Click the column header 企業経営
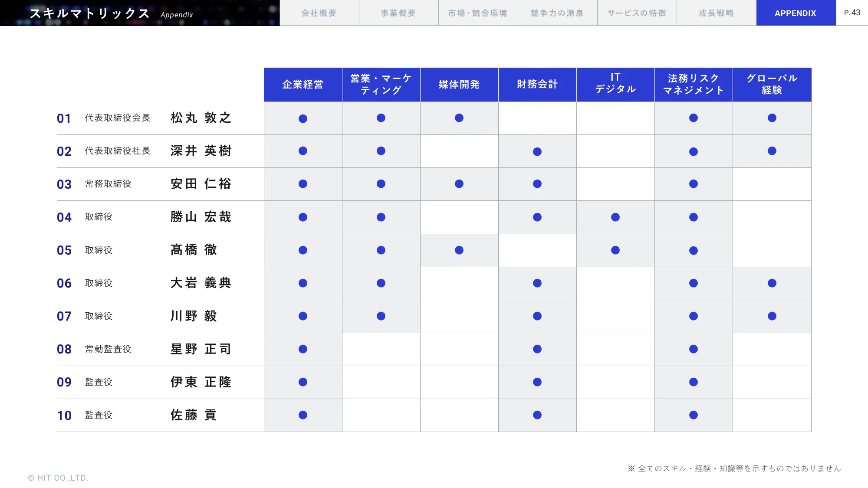This screenshot has height=488, width=868. [303, 84]
